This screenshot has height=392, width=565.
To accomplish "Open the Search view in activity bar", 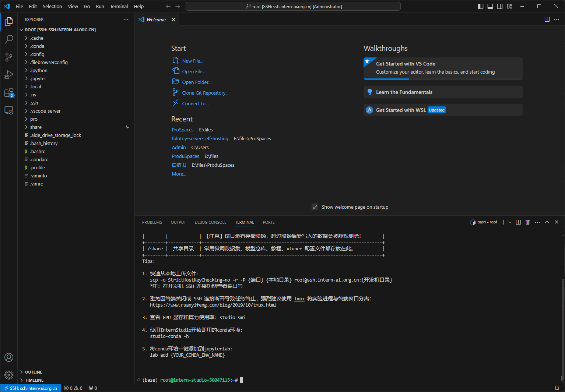I will pos(9,39).
